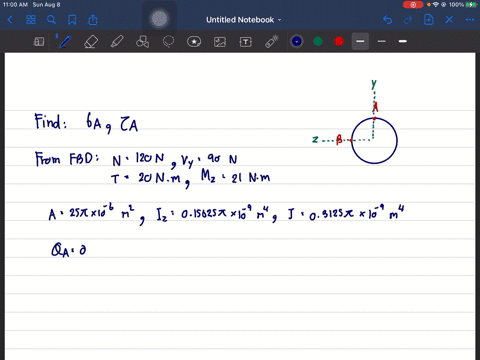Choose the red pen color

(x=339, y=41)
